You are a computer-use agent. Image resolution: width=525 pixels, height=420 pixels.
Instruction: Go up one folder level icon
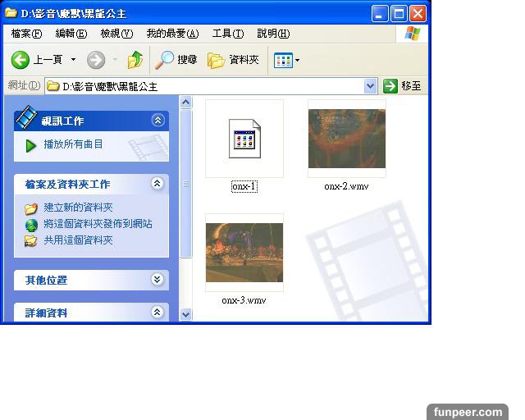[135, 60]
